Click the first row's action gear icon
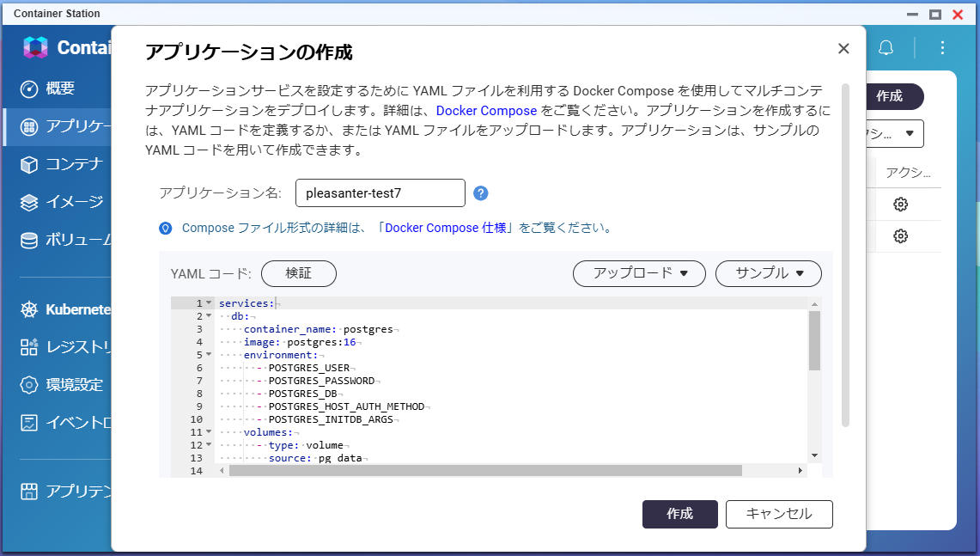Image resolution: width=980 pixels, height=556 pixels. 900,205
